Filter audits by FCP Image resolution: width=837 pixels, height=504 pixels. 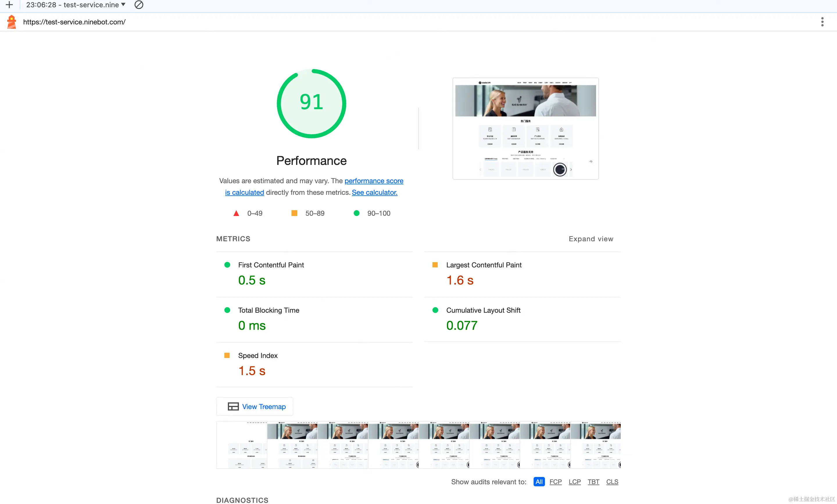555,482
